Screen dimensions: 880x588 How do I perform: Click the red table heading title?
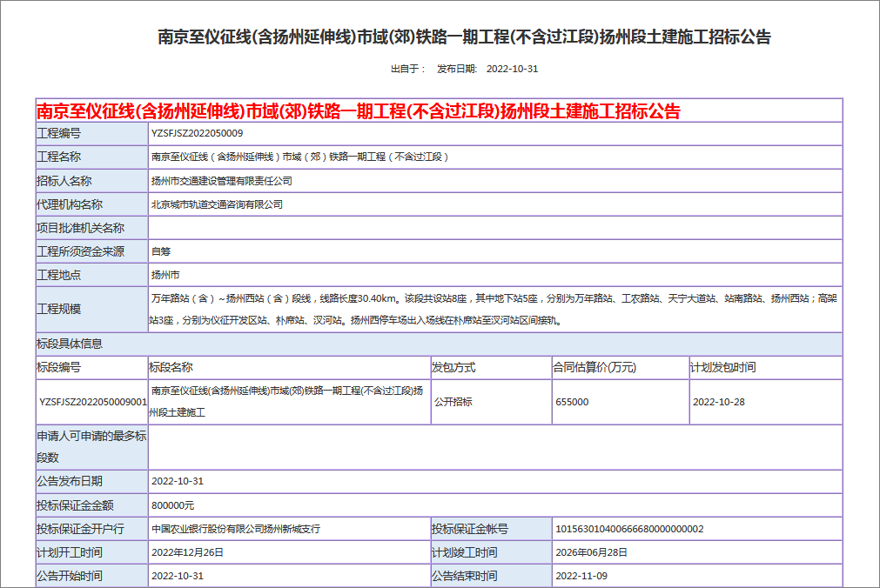tap(358, 111)
